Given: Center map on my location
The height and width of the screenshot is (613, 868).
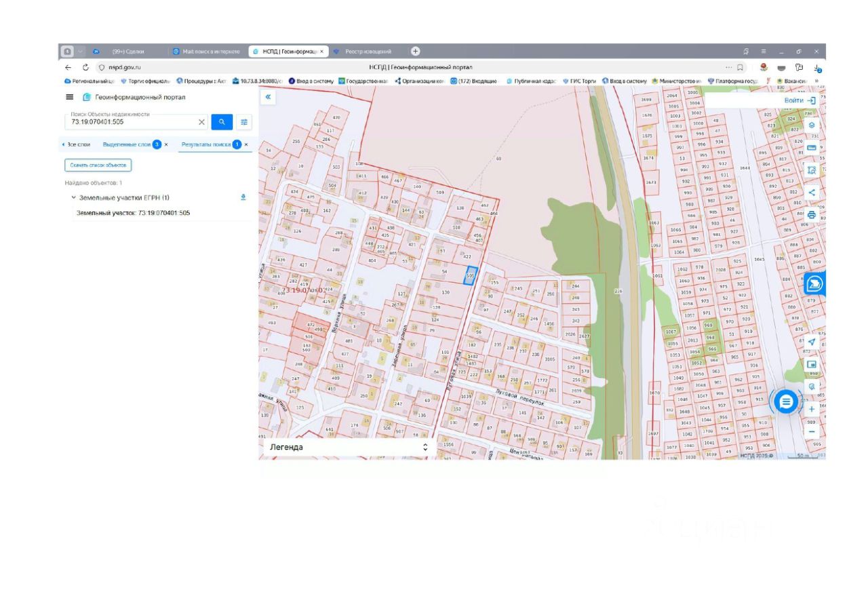Looking at the screenshot, I should (x=812, y=342).
